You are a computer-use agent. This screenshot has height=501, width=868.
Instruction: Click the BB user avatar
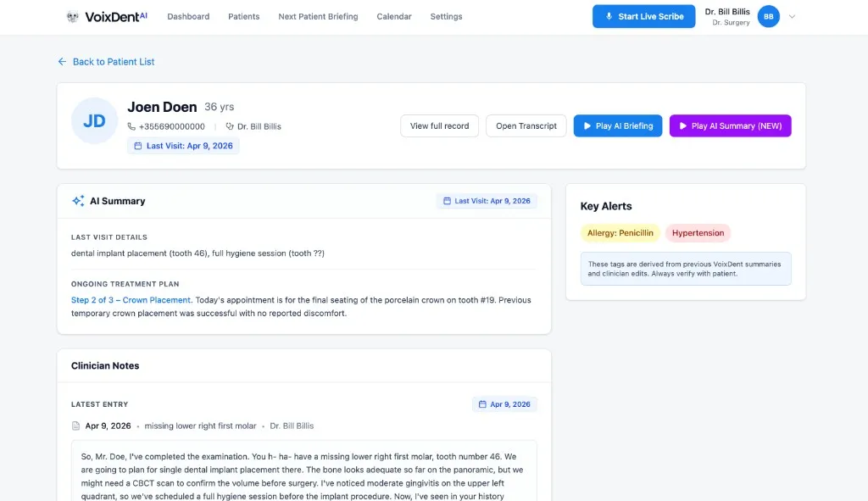[x=768, y=17]
